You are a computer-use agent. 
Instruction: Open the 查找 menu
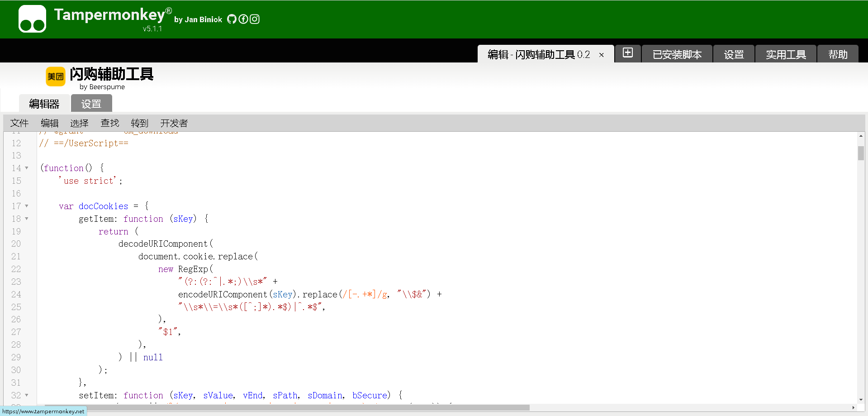pyautogui.click(x=110, y=123)
